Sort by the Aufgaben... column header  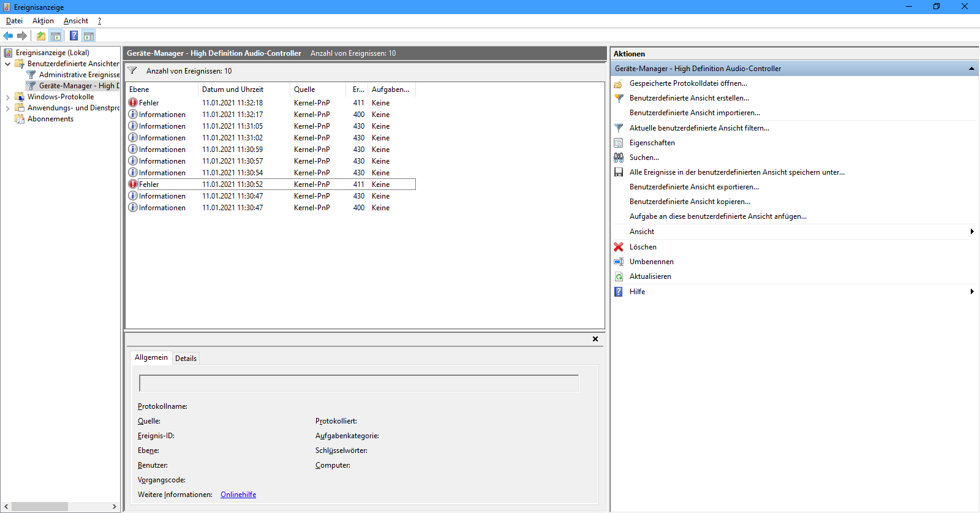click(392, 89)
